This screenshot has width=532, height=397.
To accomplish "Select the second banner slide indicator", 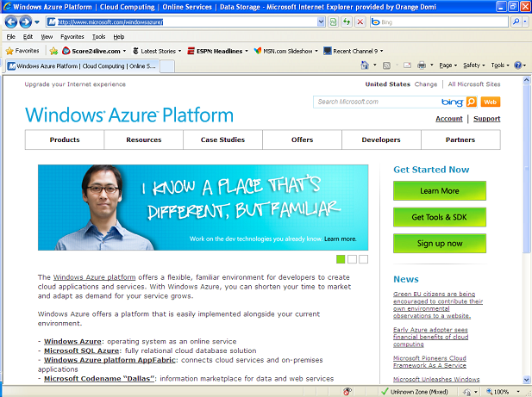I will (352, 259).
